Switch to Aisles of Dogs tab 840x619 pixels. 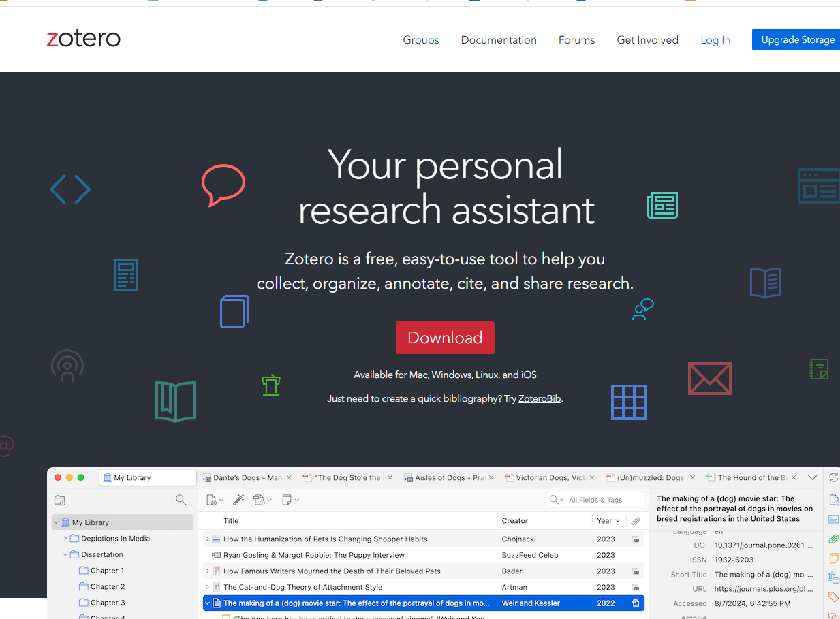tap(450, 478)
